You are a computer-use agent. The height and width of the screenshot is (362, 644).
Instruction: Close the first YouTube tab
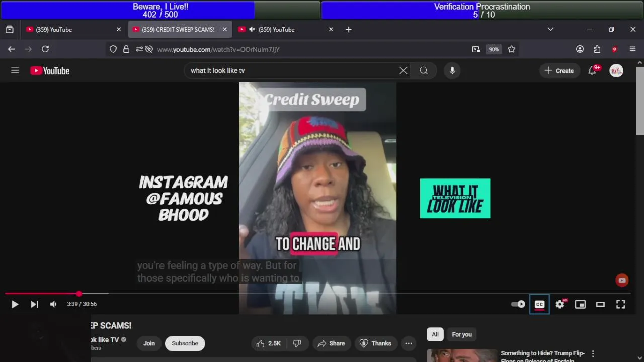pyautogui.click(x=119, y=30)
